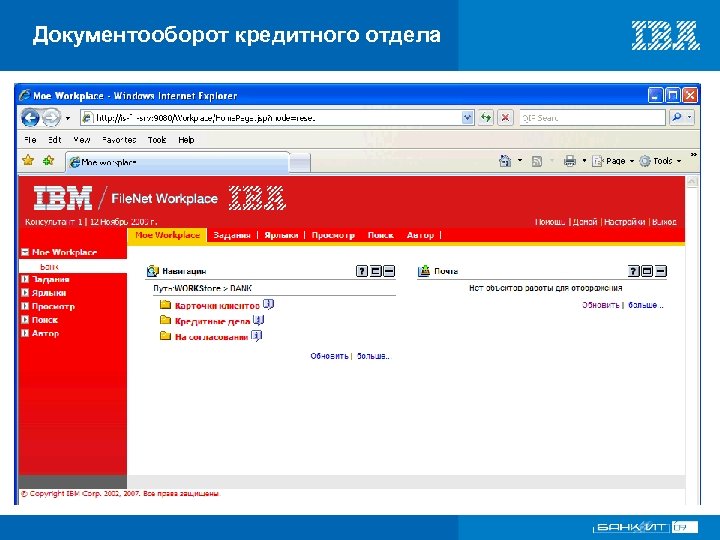Open the Page toolbar menu

pyautogui.click(x=613, y=161)
